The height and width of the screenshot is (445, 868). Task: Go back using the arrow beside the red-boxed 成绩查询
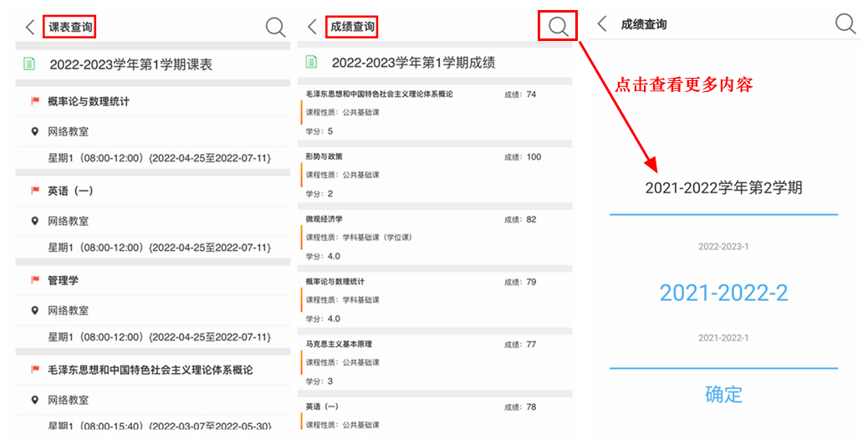click(x=312, y=28)
